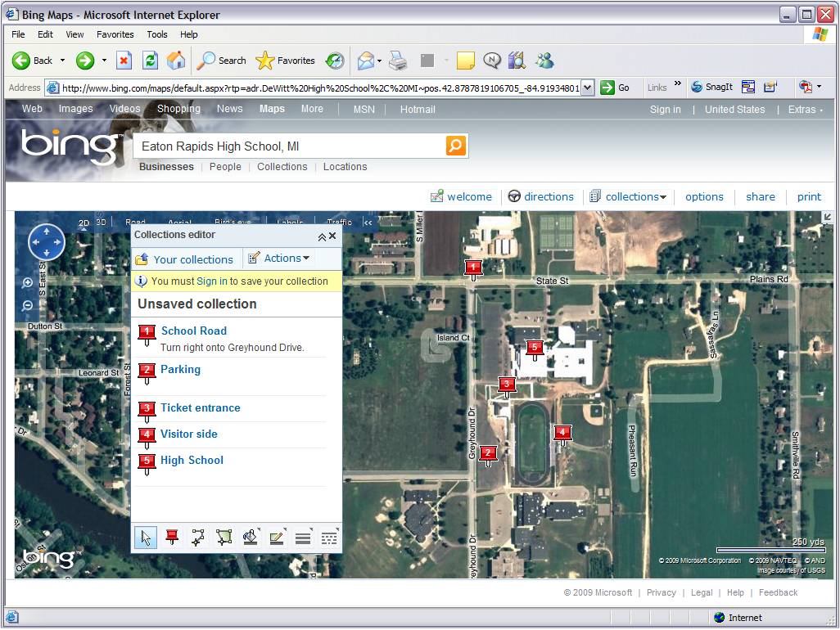
Task: Click map pushpin 2 near Greyhound Dr
Action: [488, 456]
